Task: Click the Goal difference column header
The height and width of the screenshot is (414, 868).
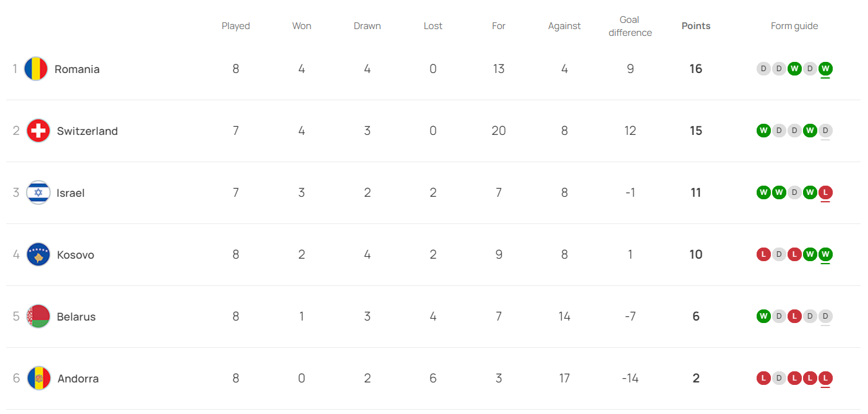Action: click(630, 26)
